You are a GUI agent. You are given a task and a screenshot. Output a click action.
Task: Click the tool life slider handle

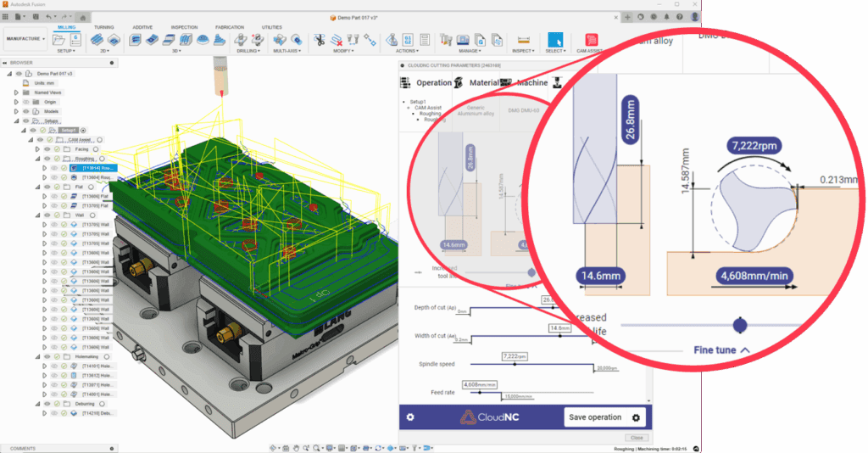click(740, 325)
